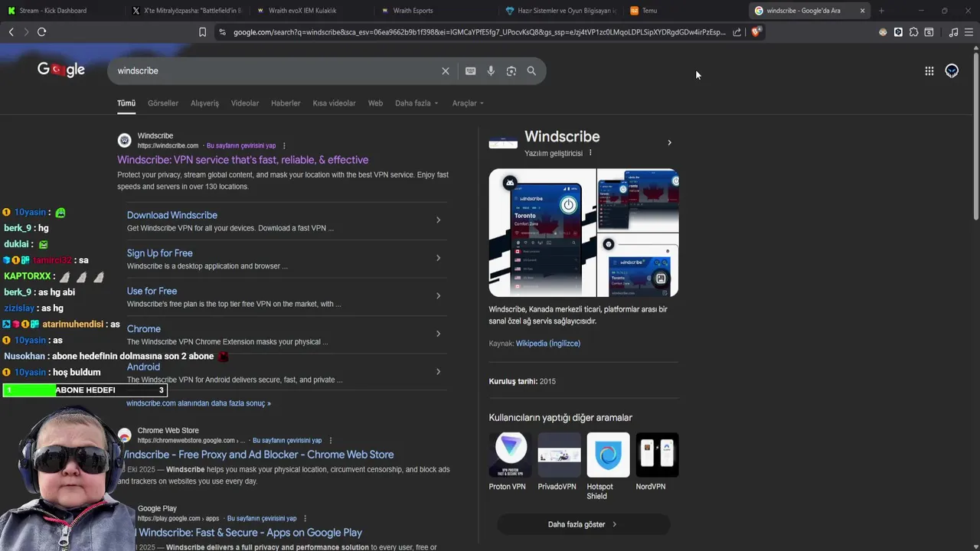
Task: Open the PrivadoVPN related search
Action: [559, 462]
